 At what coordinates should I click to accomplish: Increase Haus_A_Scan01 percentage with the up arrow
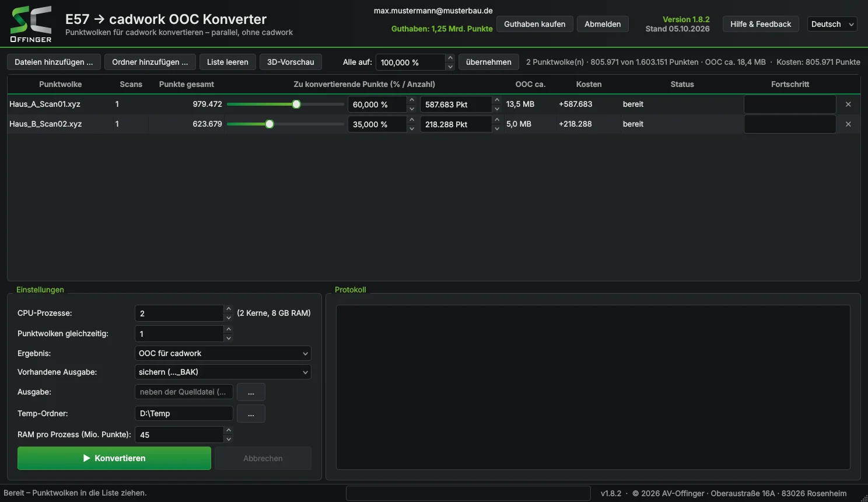tap(412, 100)
